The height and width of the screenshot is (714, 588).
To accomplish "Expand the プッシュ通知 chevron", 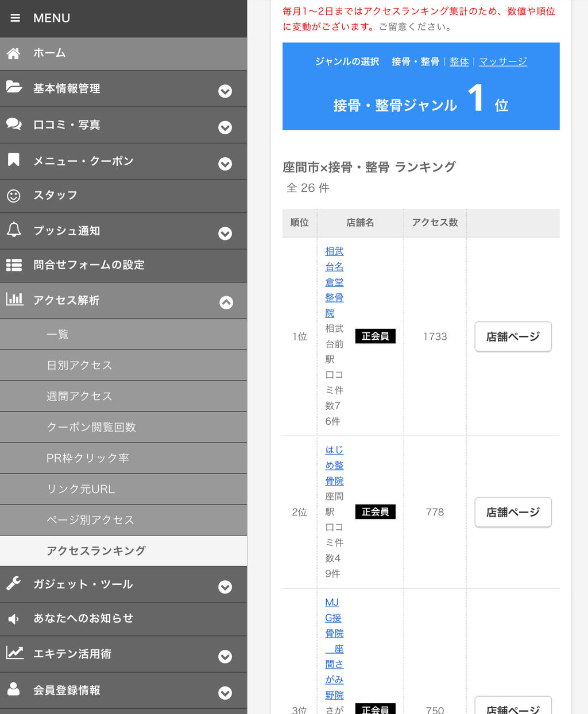I will point(225,234).
